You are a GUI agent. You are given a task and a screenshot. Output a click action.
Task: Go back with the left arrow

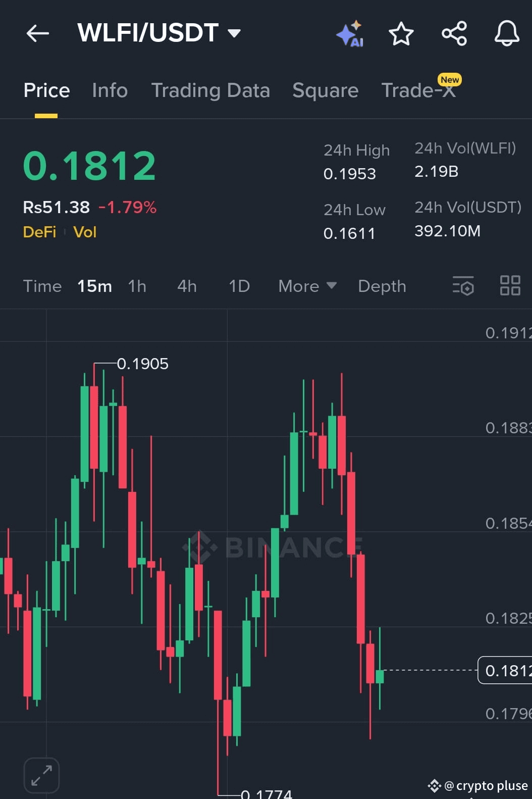pyautogui.click(x=38, y=33)
